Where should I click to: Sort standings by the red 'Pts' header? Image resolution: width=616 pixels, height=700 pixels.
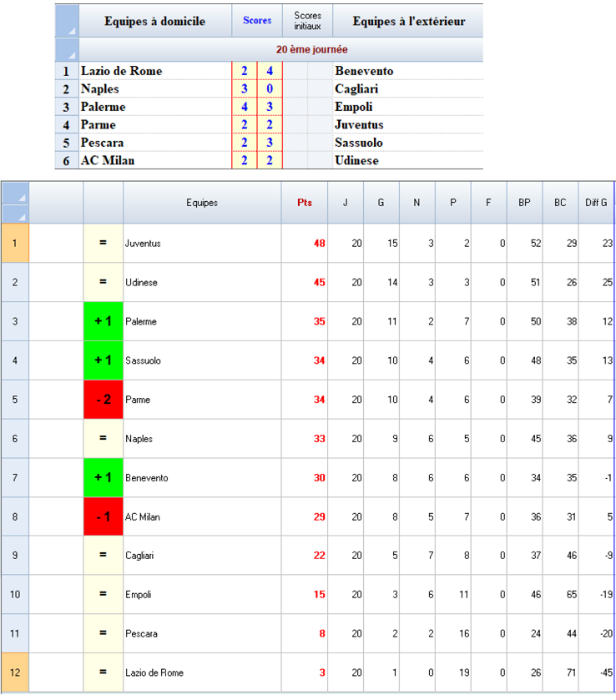[305, 202]
